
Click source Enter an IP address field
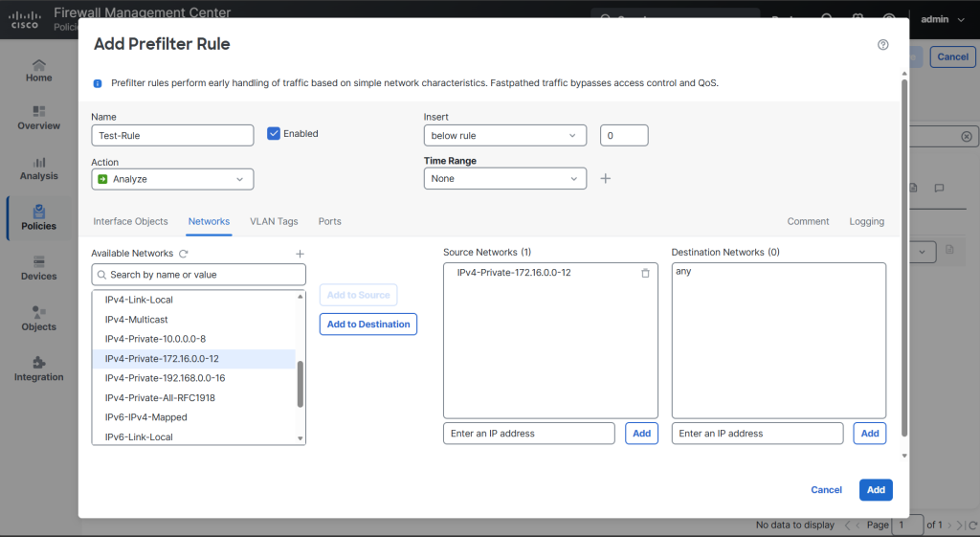[x=528, y=434]
